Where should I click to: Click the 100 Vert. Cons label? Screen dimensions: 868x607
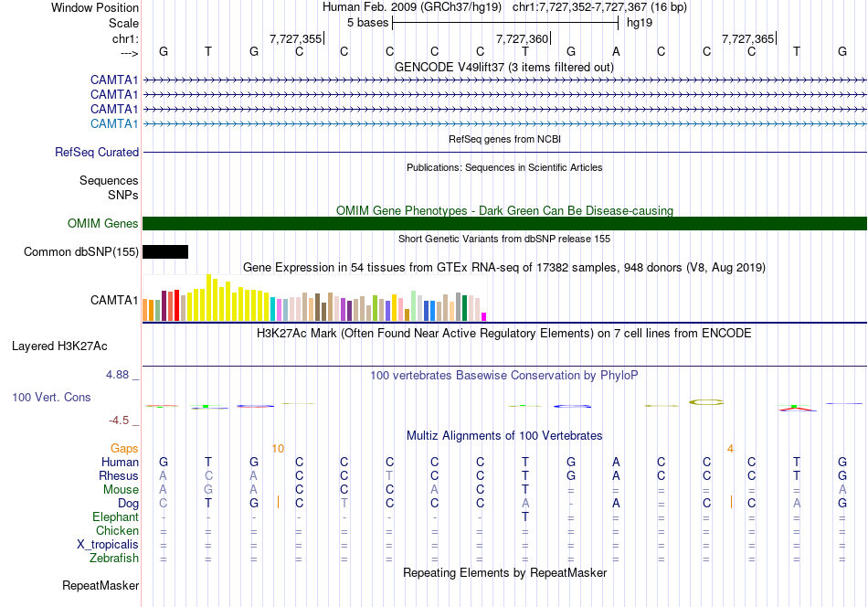pyautogui.click(x=51, y=397)
